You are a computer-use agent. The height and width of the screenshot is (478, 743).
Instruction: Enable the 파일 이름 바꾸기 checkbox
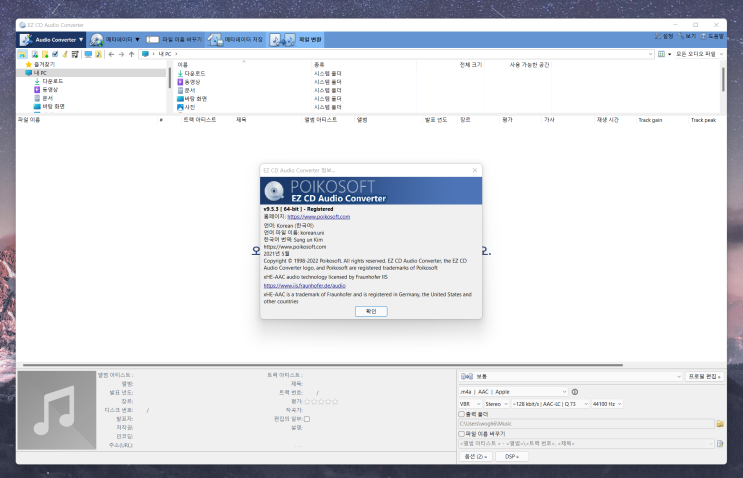click(462, 433)
